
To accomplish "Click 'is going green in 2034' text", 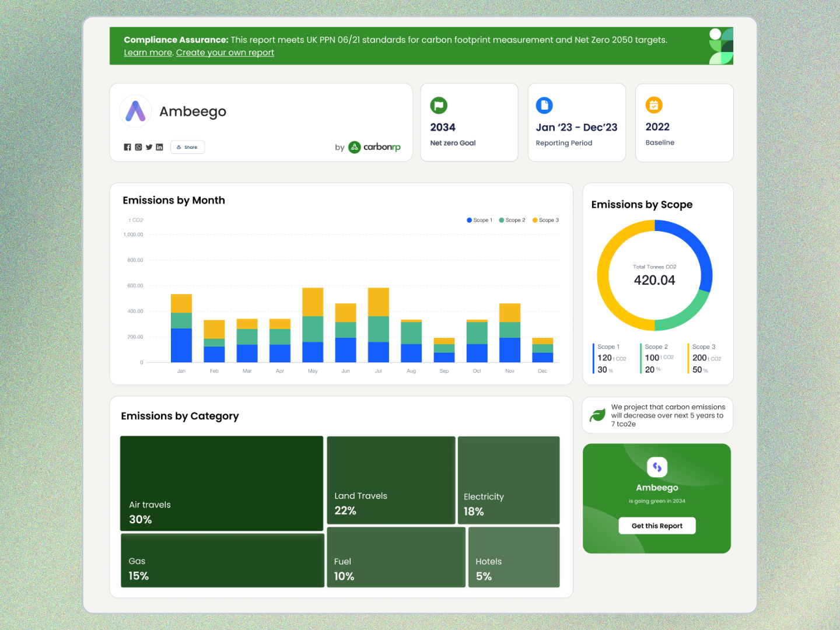I will 657,501.
